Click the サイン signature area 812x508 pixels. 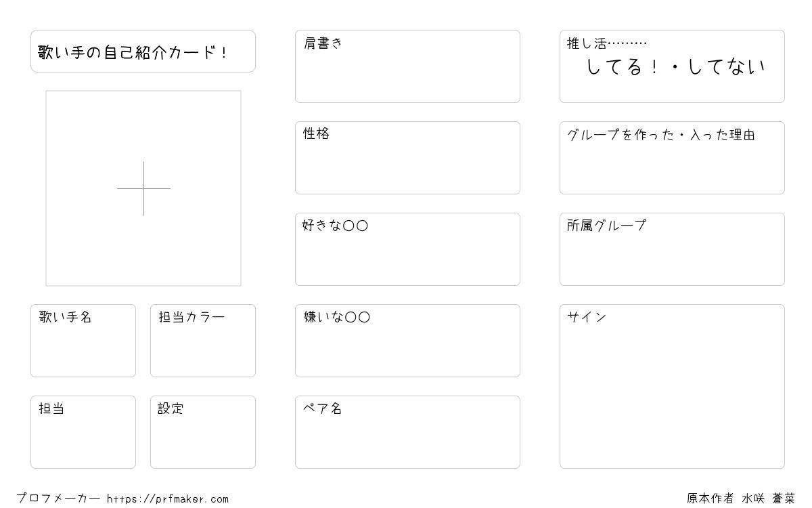[672, 386]
